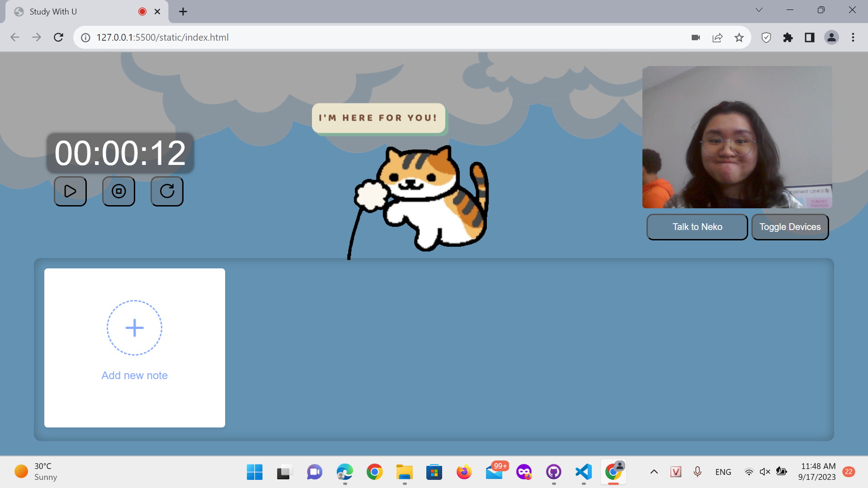Image resolution: width=868 pixels, height=488 pixels.
Task: Click the orange cat mascot
Action: click(429, 199)
